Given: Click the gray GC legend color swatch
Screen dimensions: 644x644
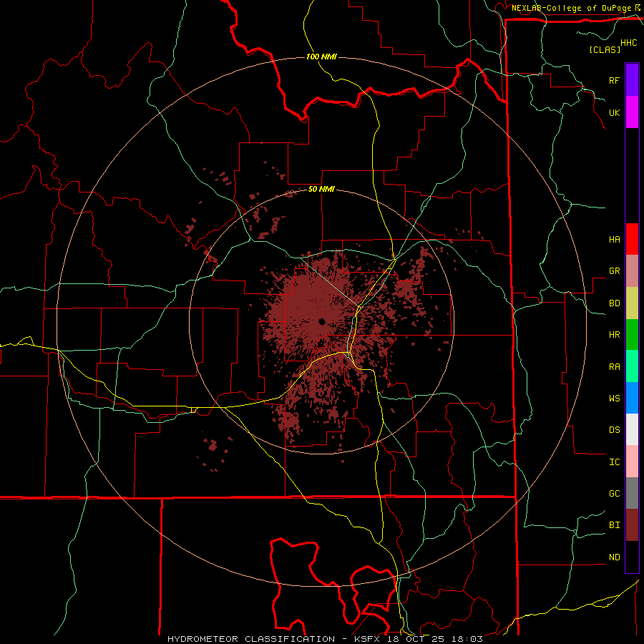Looking at the screenshot, I should tap(632, 493).
